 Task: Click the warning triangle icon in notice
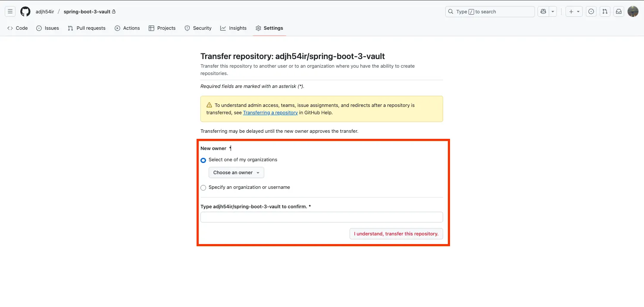coord(209,105)
